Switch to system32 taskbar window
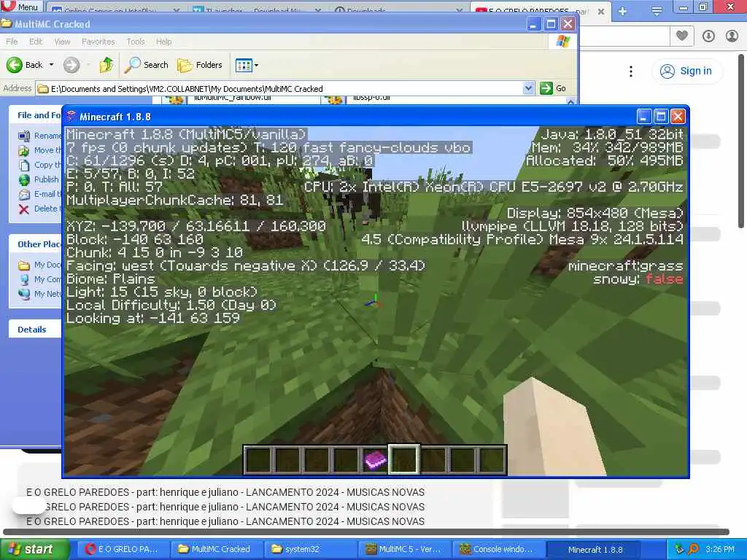The height and width of the screenshot is (560, 747). 310,549
